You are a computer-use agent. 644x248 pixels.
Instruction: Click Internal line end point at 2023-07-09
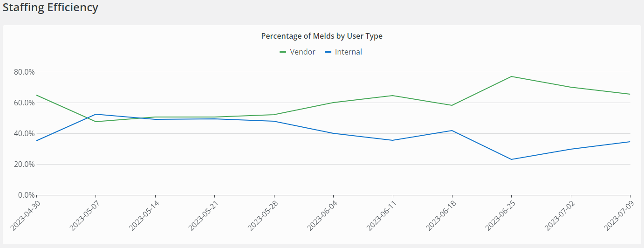pos(630,142)
